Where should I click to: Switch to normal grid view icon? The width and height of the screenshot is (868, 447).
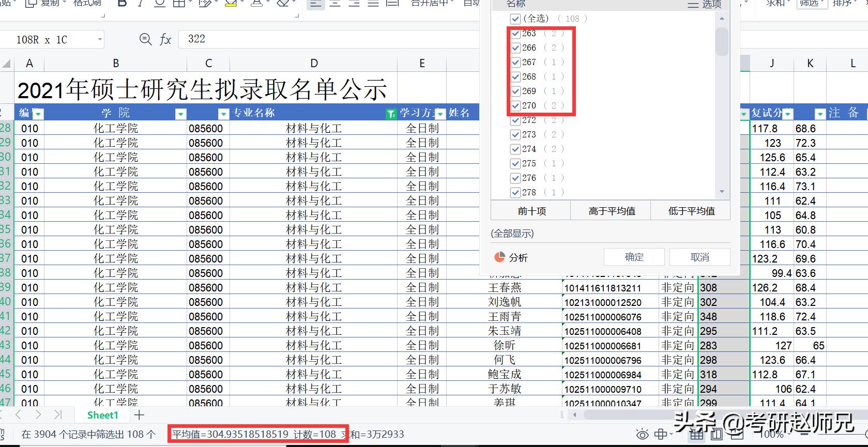point(697,435)
